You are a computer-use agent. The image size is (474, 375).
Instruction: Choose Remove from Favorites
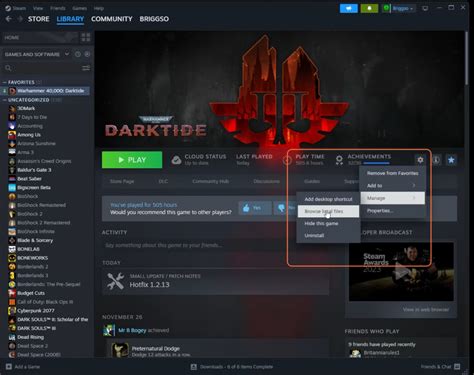(x=392, y=173)
